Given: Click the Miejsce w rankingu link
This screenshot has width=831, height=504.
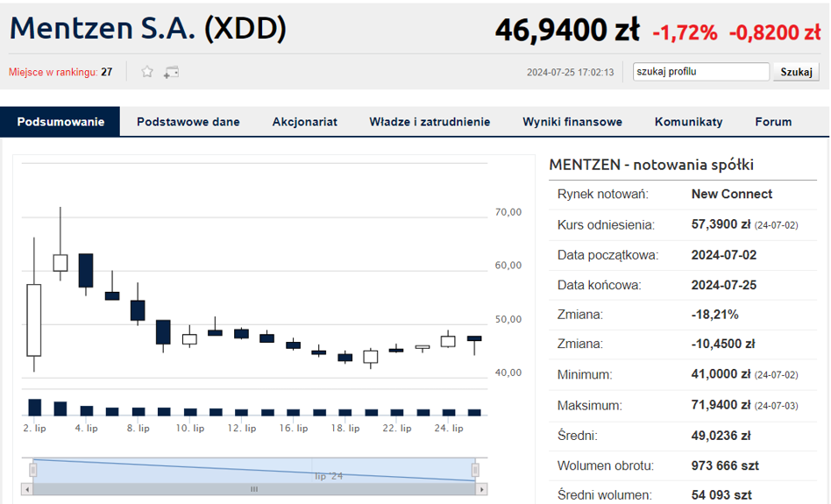Looking at the screenshot, I should pos(53,72).
